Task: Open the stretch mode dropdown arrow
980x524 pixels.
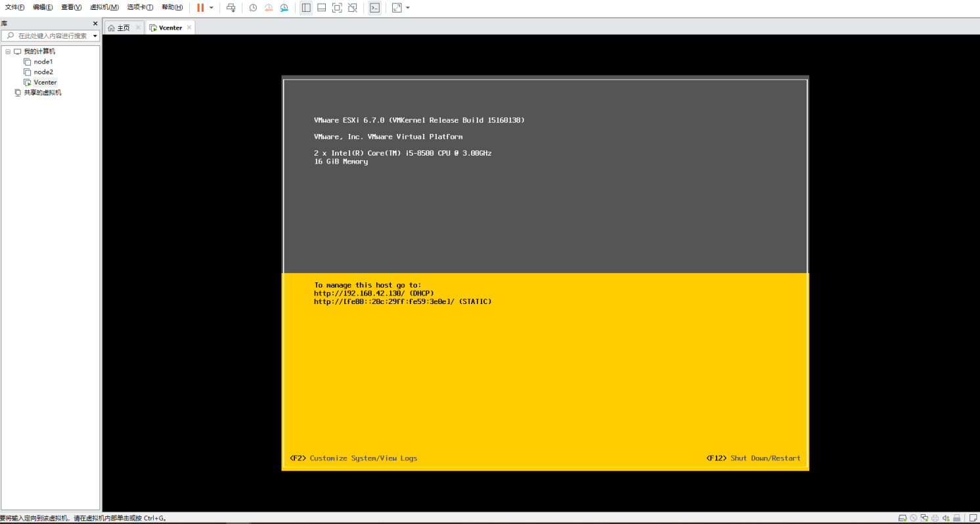Action: pos(408,8)
